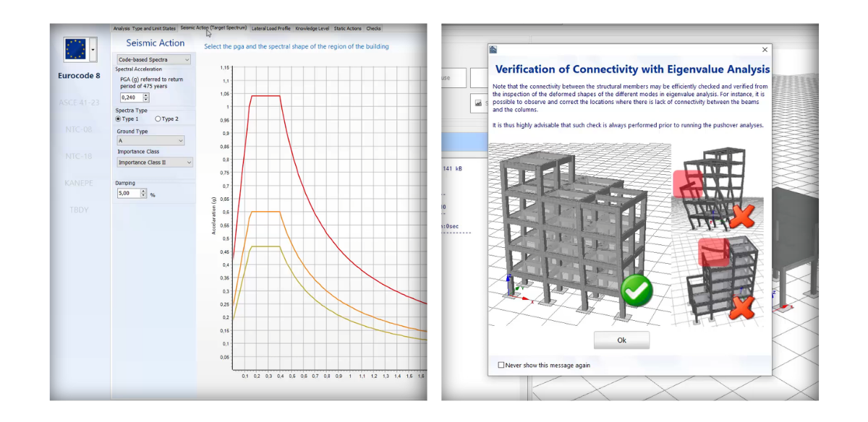The image size is (868, 422).
Task: Click 'Verification of Connectivity with Eigenvalue Analysis' title
Action: click(632, 69)
